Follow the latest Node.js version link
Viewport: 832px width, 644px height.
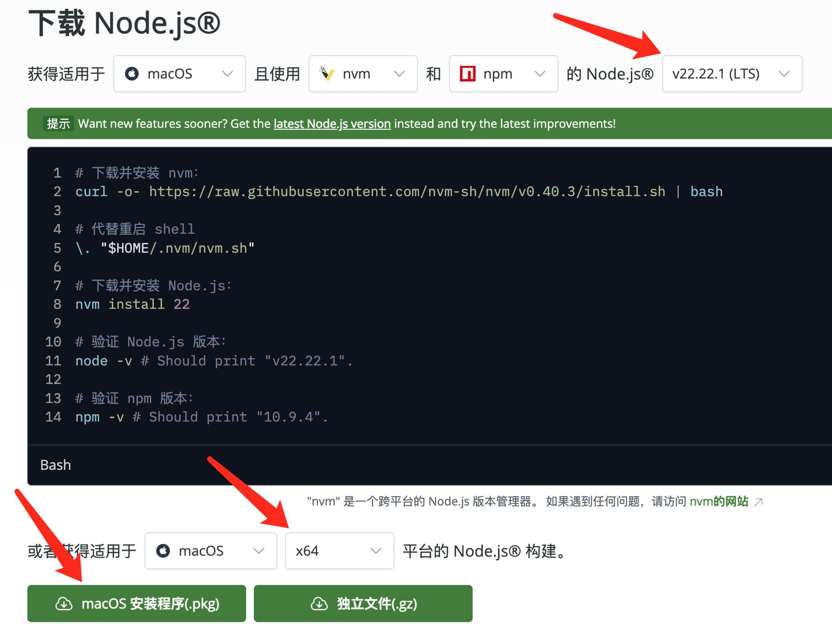(332, 124)
